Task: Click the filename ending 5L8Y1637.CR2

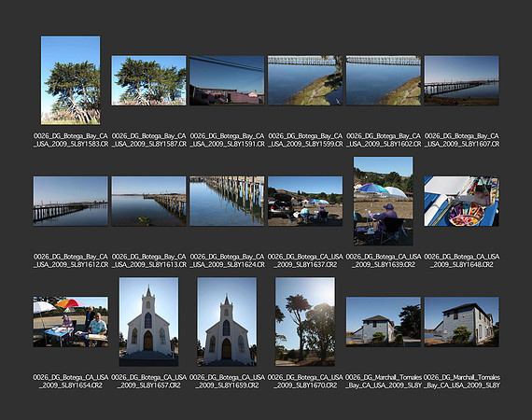Action: 305,260
